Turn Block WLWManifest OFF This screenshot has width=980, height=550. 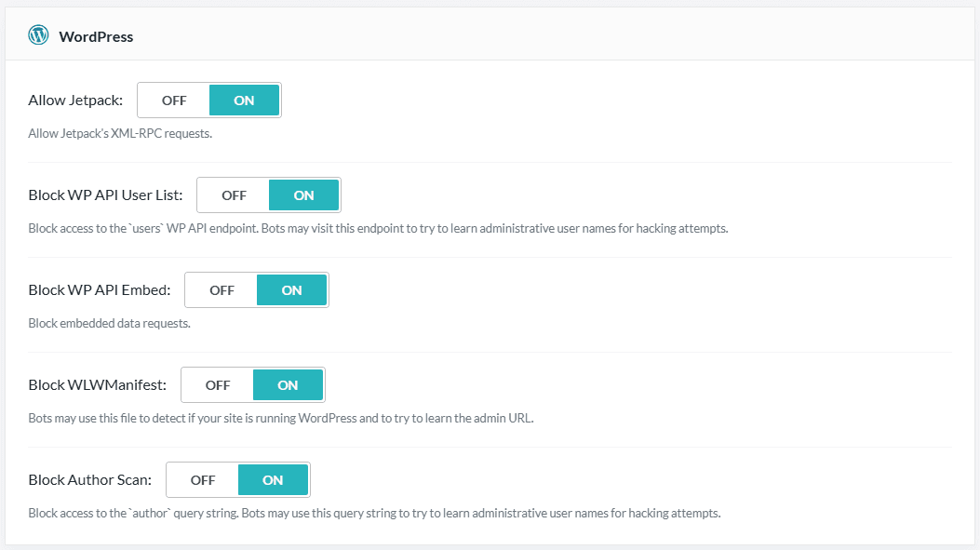[x=218, y=385]
